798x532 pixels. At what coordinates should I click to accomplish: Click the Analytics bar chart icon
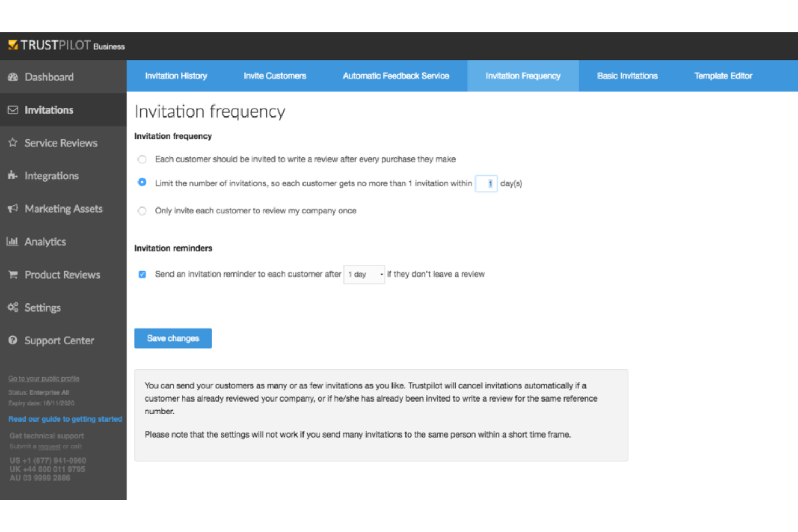coord(13,241)
